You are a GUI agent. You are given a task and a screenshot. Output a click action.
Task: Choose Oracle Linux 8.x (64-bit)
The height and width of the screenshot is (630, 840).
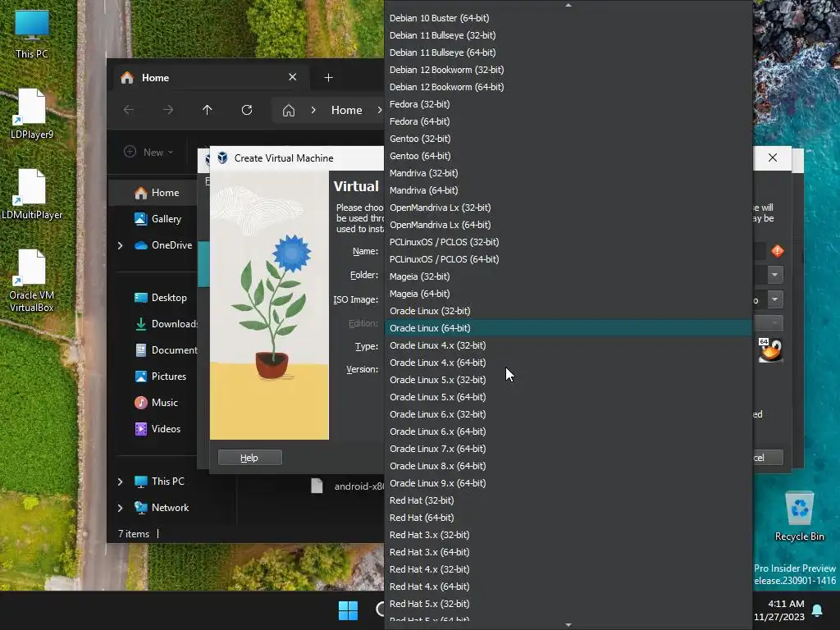pos(568,466)
